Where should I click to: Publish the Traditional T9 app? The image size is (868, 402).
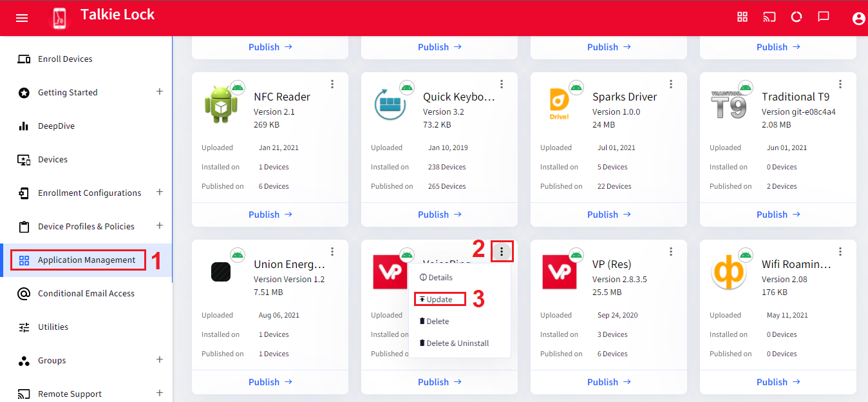[x=778, y=215]
